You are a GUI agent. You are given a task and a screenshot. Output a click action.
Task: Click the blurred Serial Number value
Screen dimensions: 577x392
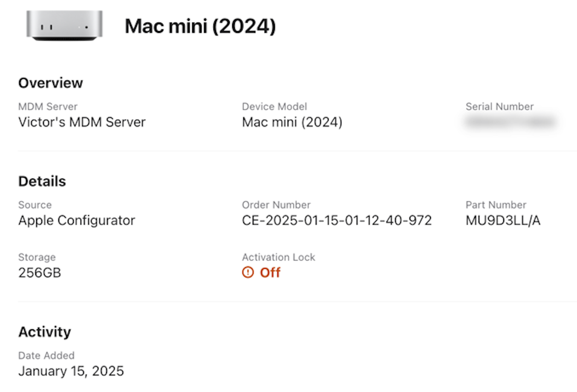tap(511, 122)
